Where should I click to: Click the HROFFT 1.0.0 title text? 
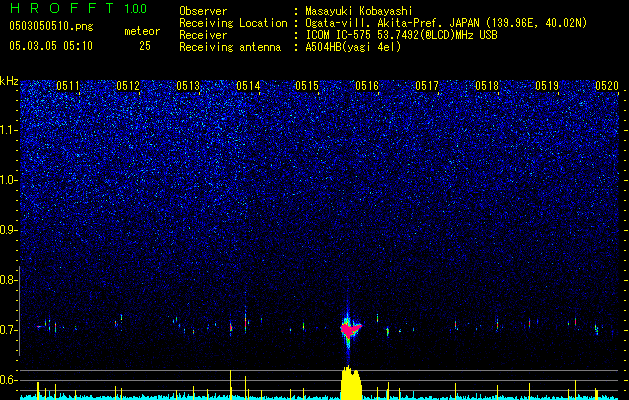click(x=78, y=8)
